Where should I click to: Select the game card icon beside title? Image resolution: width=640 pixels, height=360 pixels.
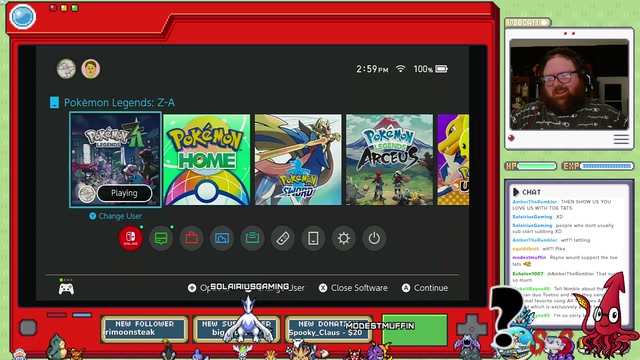point(54,102)
